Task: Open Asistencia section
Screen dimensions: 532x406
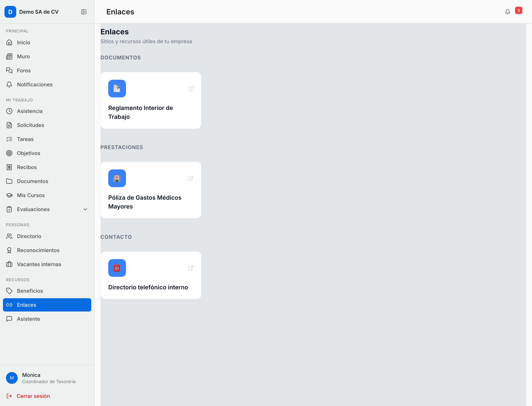Action: (47, 111)
